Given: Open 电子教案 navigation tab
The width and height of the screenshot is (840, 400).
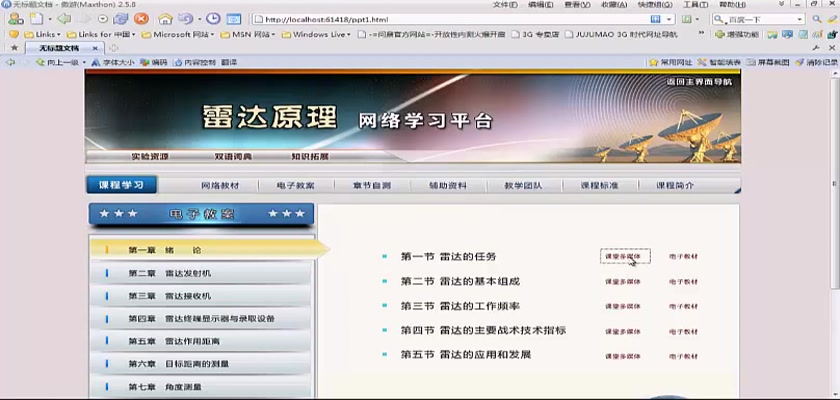Looking at the screenshot, I should (x=296, y=186).
